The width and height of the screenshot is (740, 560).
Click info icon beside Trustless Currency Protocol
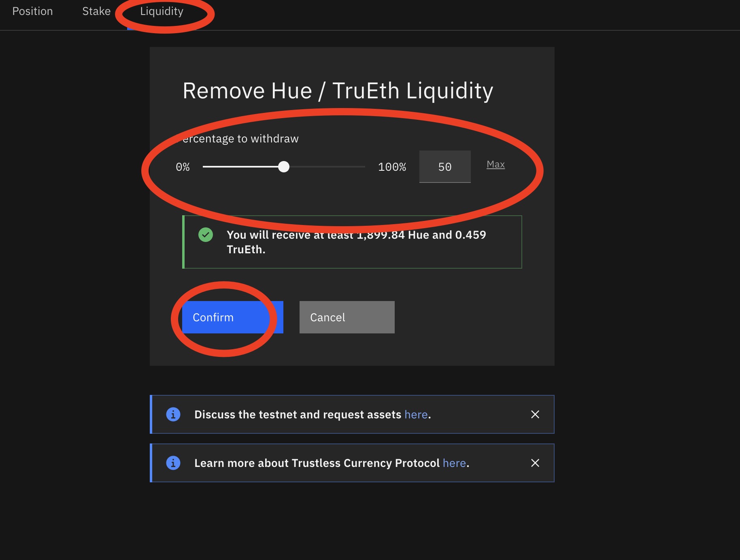(173, 463)
